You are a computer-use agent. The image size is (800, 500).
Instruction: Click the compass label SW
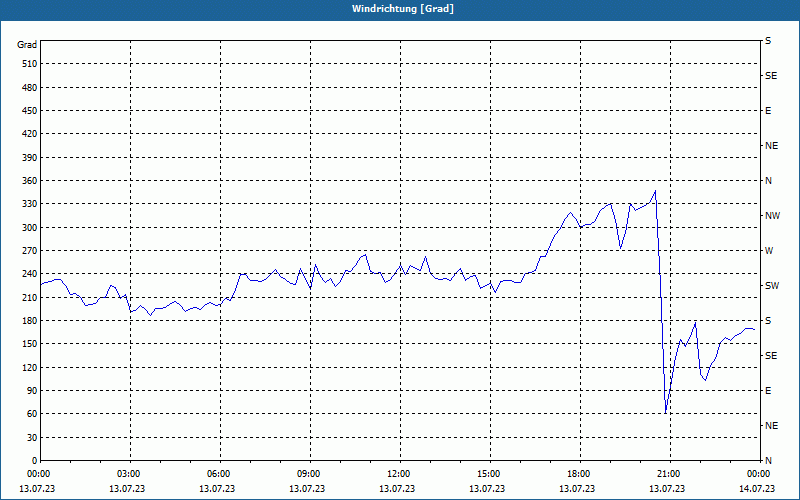pos(772,286)
